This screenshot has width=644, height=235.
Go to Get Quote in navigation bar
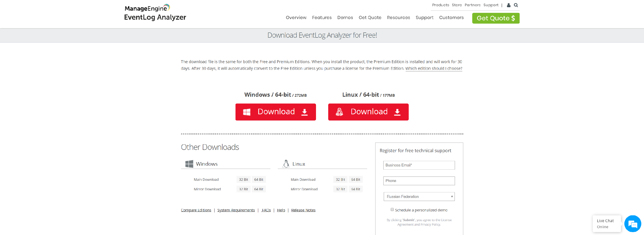[370, 18]
